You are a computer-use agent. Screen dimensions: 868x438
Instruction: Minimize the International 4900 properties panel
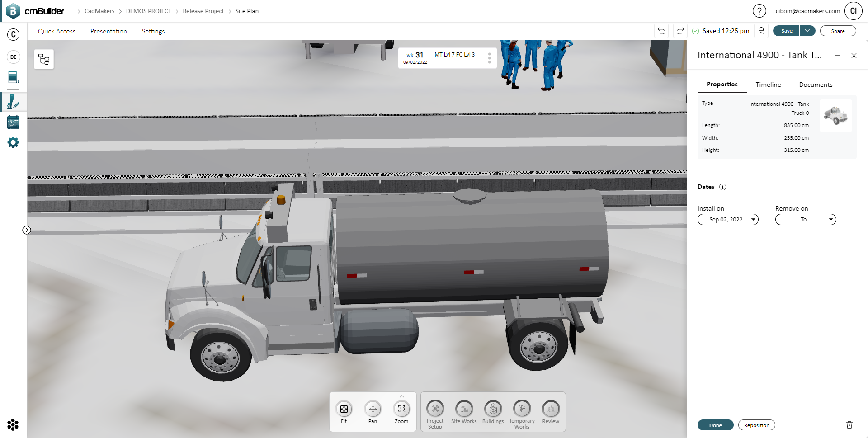(x=838, y=56)
